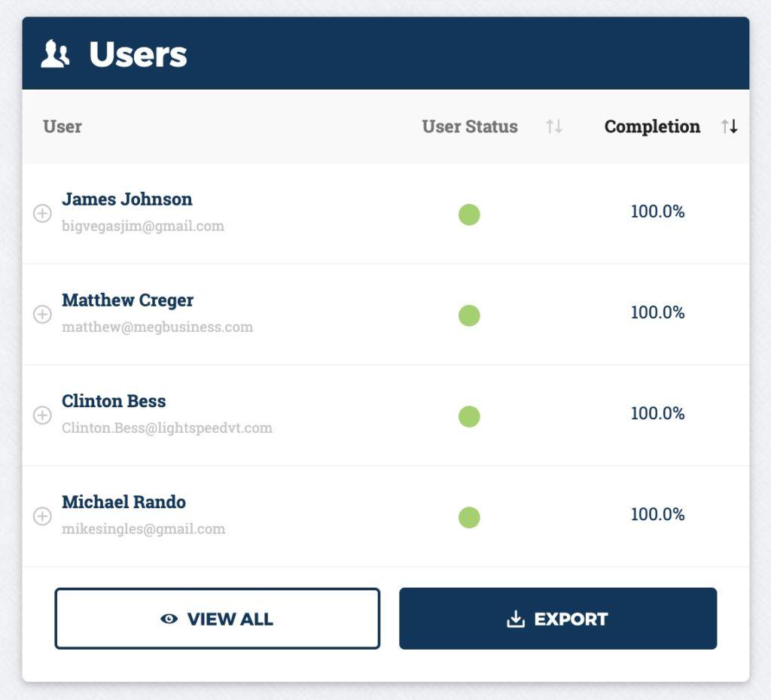The image size is (771, 700).
Task: Click Matthew Creger's green status dot
Action: [x=469, y=315]
